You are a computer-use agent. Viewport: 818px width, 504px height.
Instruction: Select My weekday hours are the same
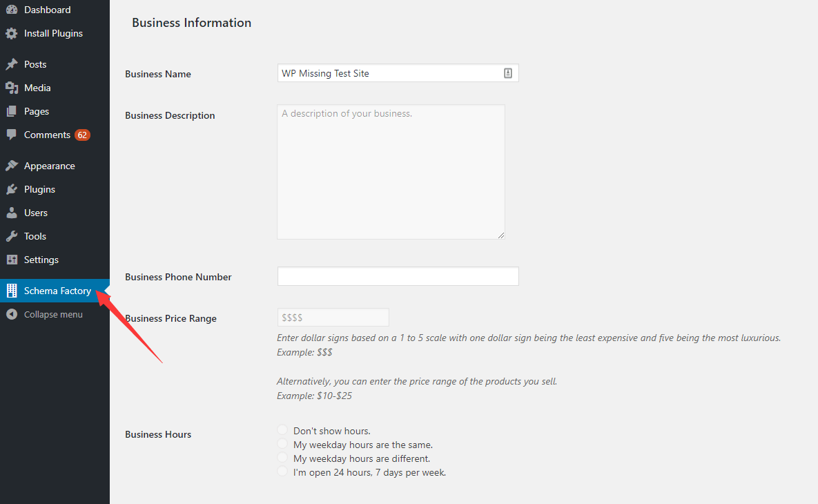pyautogui.click(x=282, y=443)
